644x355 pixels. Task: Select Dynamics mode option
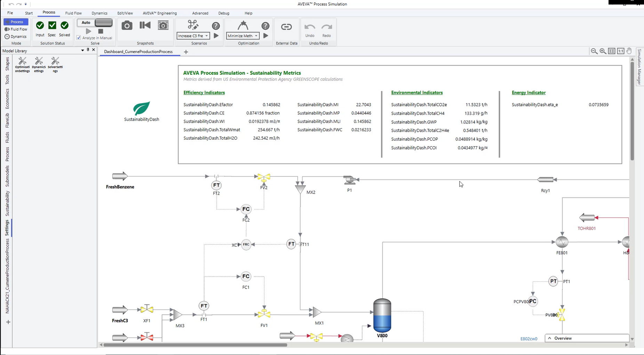click(16, 36)
